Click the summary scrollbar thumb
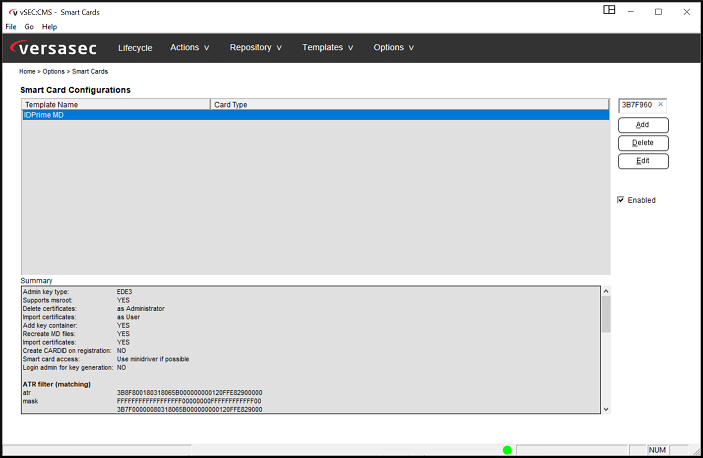Screen dimensions: 703x458 pyautogui.click(x=606, y=314)
